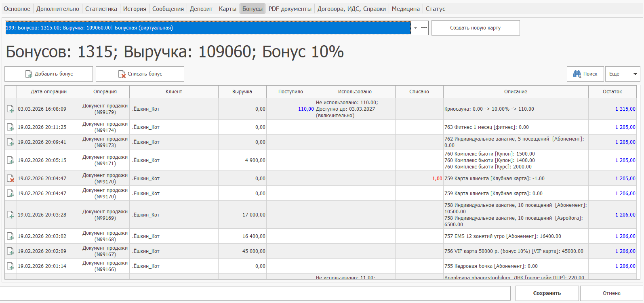Click the 45 000,00 выручка cell
Image resolution: width=644 pixels, height=303 pixels.
[242, 251]
